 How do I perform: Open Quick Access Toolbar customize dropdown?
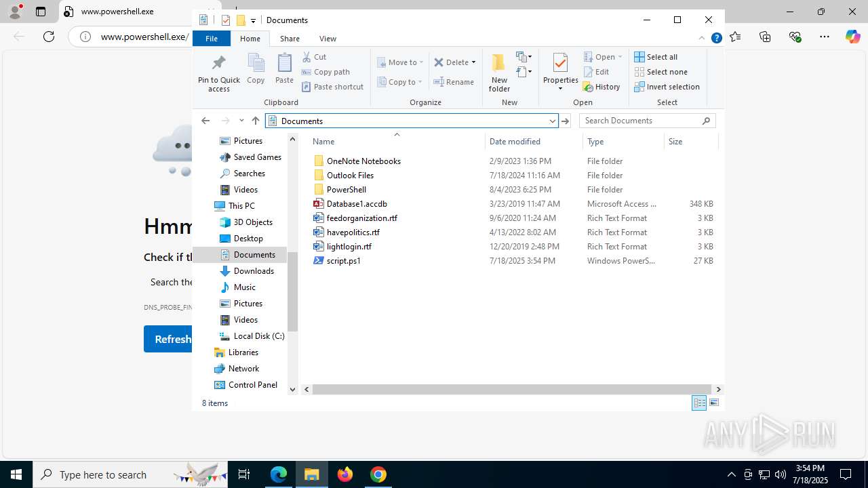pyautogui.click(x=253, y=20)
